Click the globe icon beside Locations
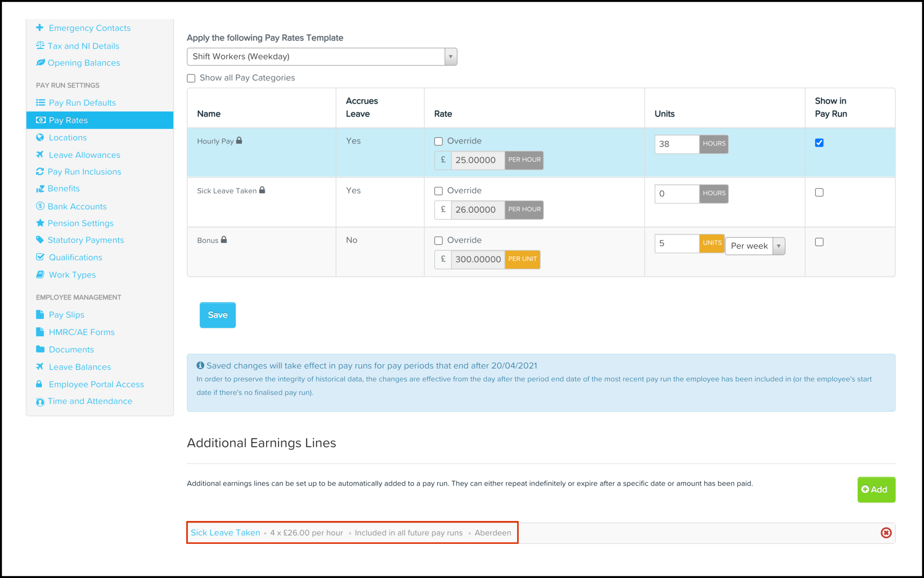 (x=40, y=137)
